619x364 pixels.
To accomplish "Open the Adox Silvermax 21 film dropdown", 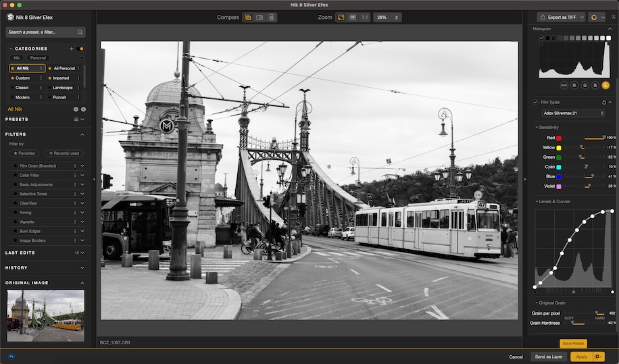I will click(573, 113).
